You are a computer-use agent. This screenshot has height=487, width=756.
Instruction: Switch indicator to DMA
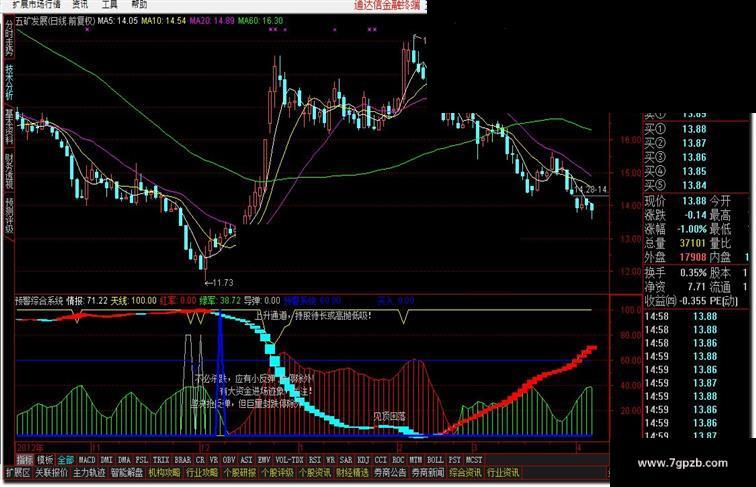click(x=124, y=460)
